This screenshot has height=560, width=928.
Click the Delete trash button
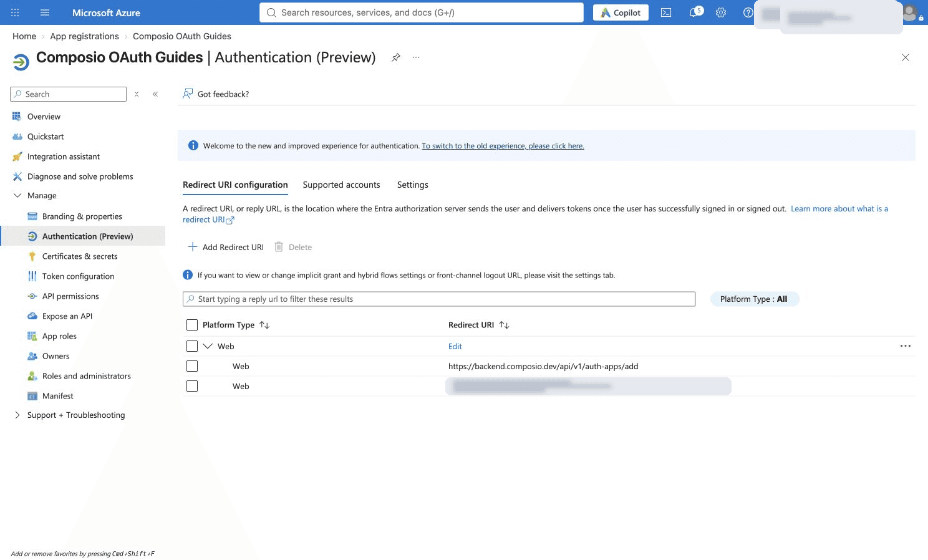(293, 247)
